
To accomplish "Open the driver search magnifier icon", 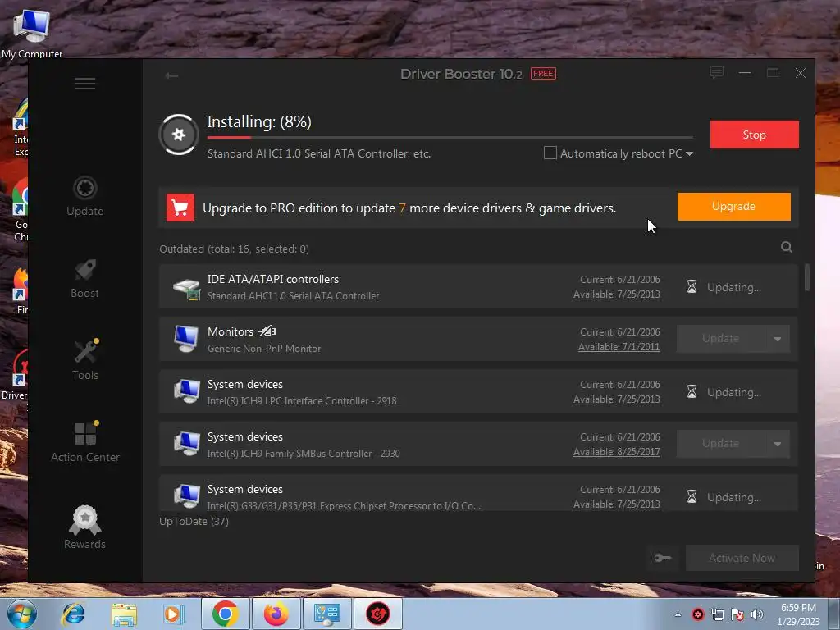I will 786,247.
